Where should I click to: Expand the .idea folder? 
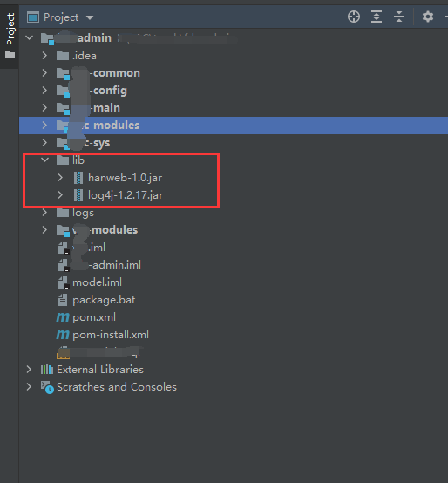click(44, 56)
